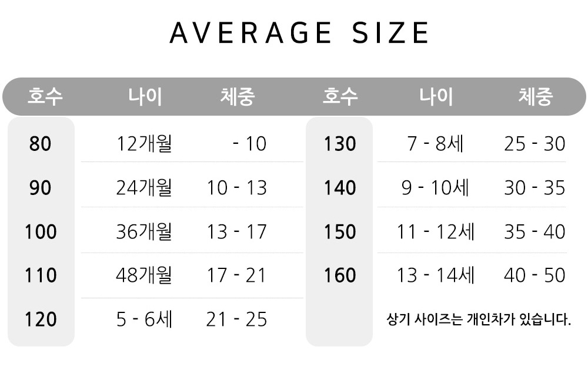Click the 13 - 17 weight value

(x=237, y=232)
